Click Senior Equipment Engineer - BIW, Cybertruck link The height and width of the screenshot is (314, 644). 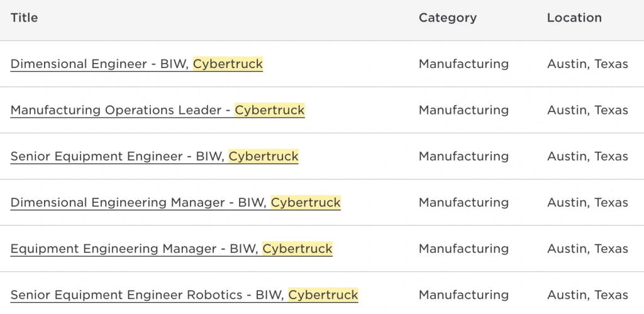point(154,156)
